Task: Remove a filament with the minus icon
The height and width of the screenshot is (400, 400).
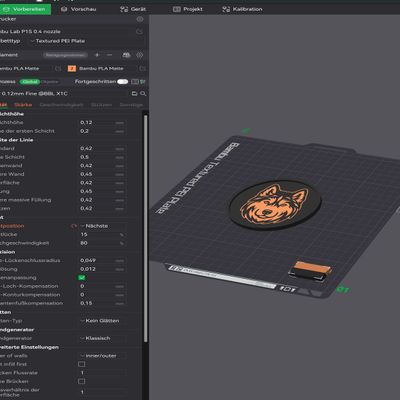Action: [110, 55]
